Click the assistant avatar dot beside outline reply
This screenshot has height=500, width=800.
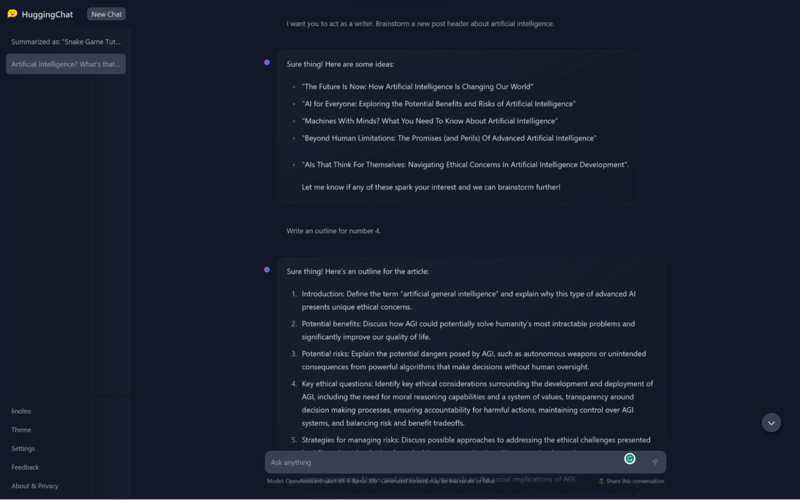pyautogui.click(x=267, y=269)
